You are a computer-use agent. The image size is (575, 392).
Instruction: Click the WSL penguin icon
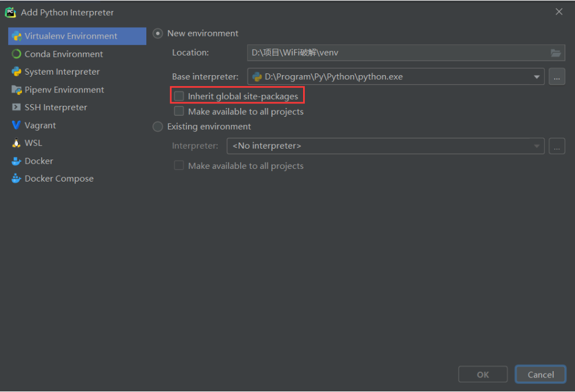[x=17, y=143]
